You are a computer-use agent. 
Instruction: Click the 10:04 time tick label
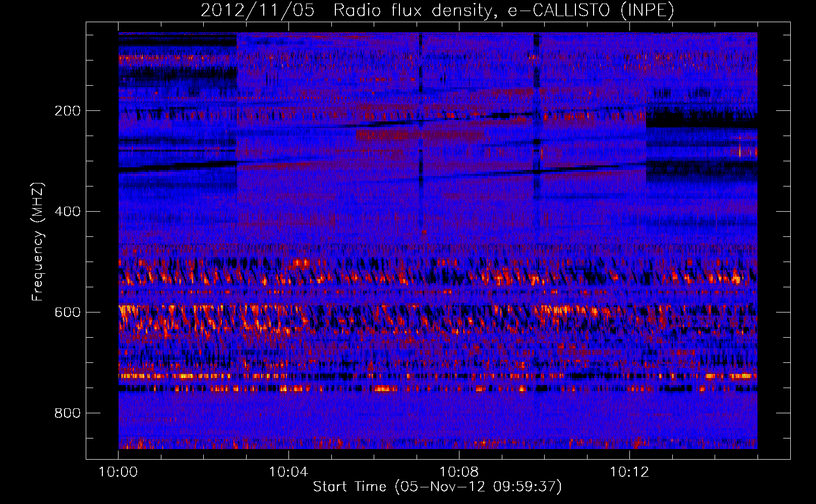click(x=288, y=472)
